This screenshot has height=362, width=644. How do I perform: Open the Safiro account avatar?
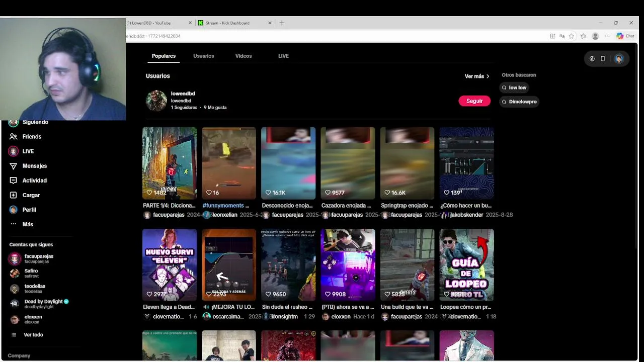pyautogui.click(x=15, y=273)
